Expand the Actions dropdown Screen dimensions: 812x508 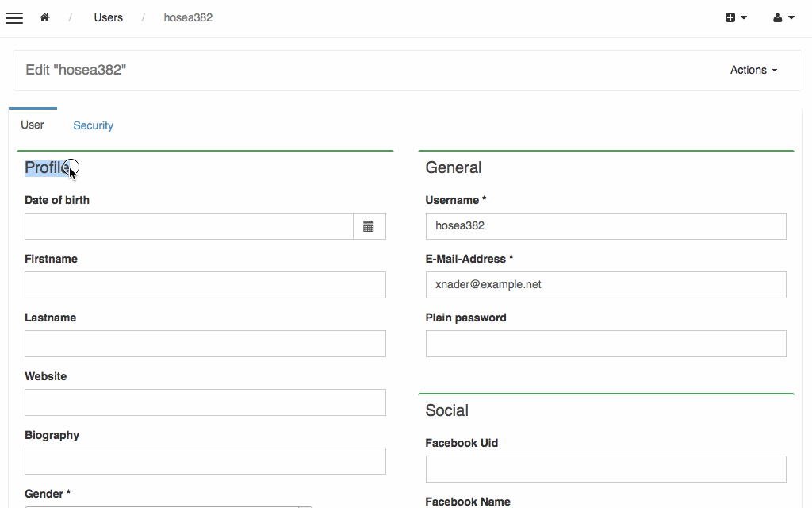coord(753,71)
